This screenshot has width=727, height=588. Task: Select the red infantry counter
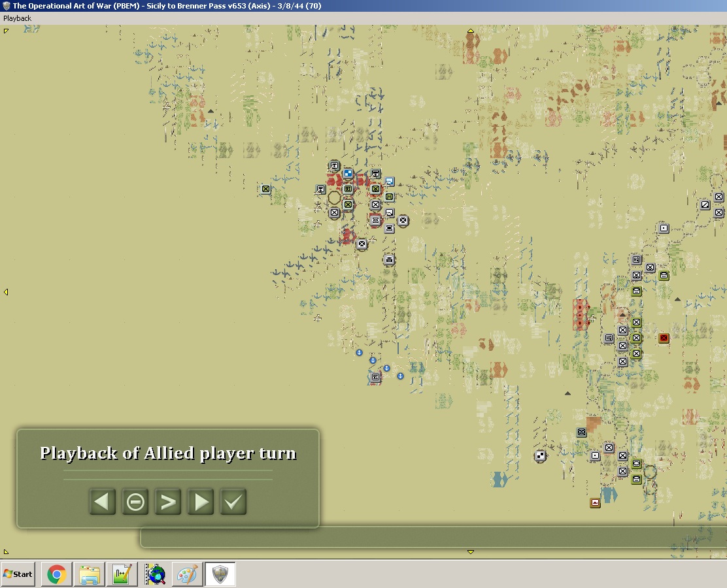point(664,338)
